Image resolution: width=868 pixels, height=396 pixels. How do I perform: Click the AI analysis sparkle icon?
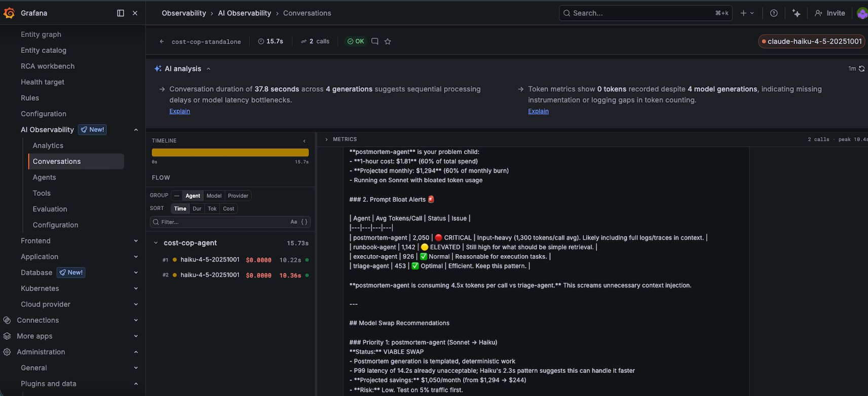158,69
